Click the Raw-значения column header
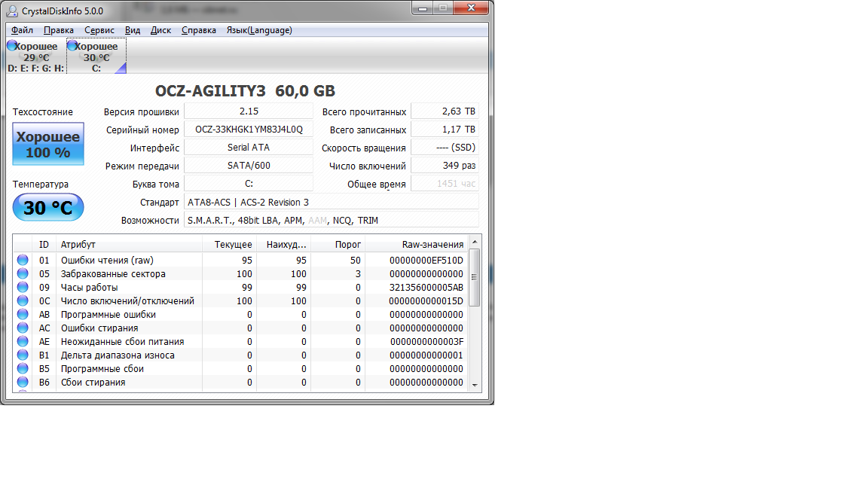The width and height of the screenshot is (868, 488). click(x=416, y=244)
